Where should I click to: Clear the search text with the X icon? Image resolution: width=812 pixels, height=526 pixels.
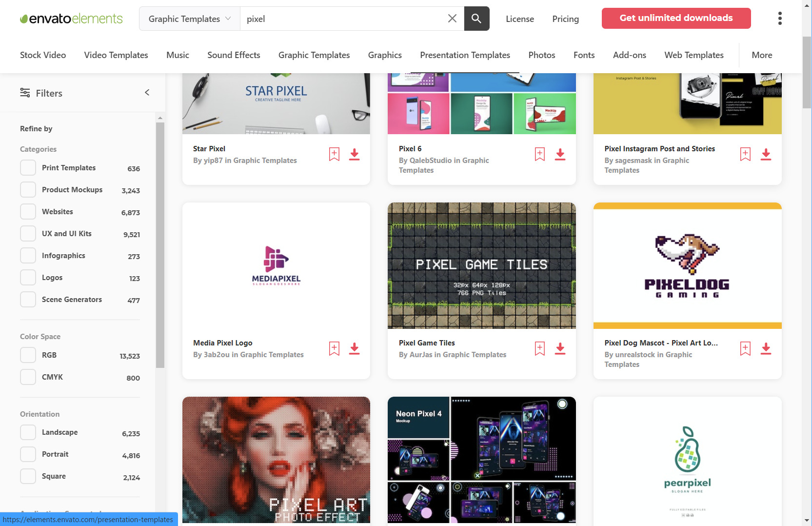[452, 19]
